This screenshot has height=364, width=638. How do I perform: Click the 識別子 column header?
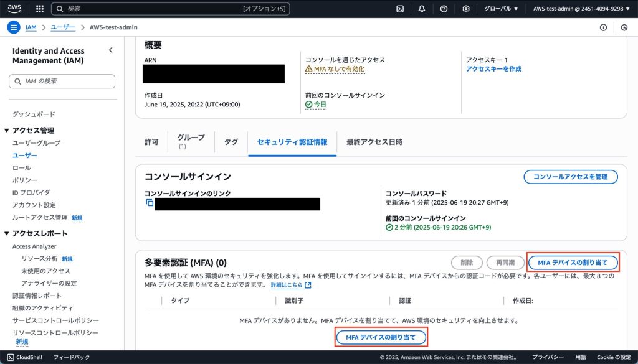[294, 301]
